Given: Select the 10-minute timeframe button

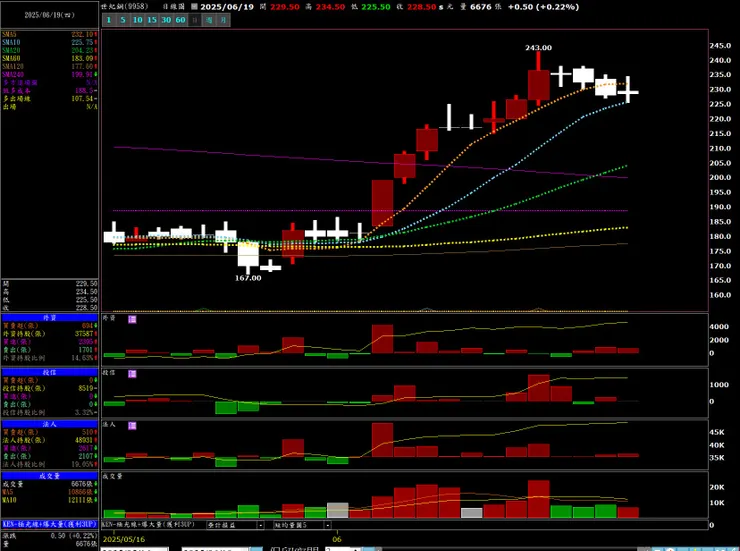Looking at the screenshot, I should pyautogui.click(x=137, y=20).
